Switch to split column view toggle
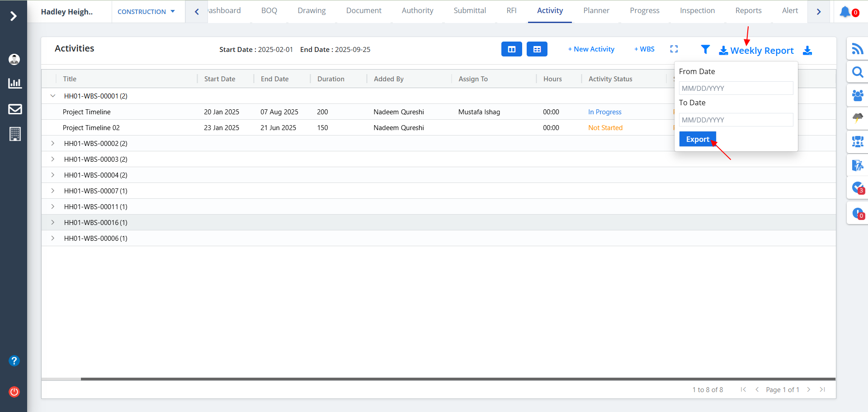This screenshot has width=868, height=412. [x=511, y=49]
